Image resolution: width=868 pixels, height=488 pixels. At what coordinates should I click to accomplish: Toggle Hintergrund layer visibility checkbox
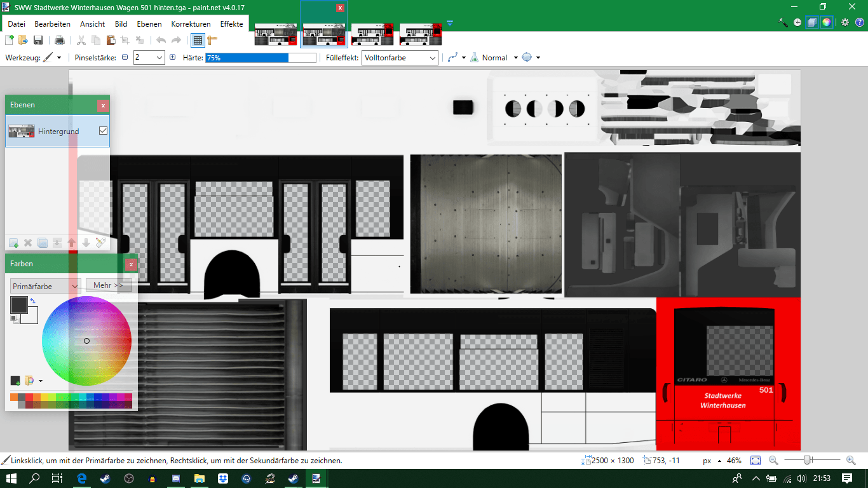(x=104, y=131)
